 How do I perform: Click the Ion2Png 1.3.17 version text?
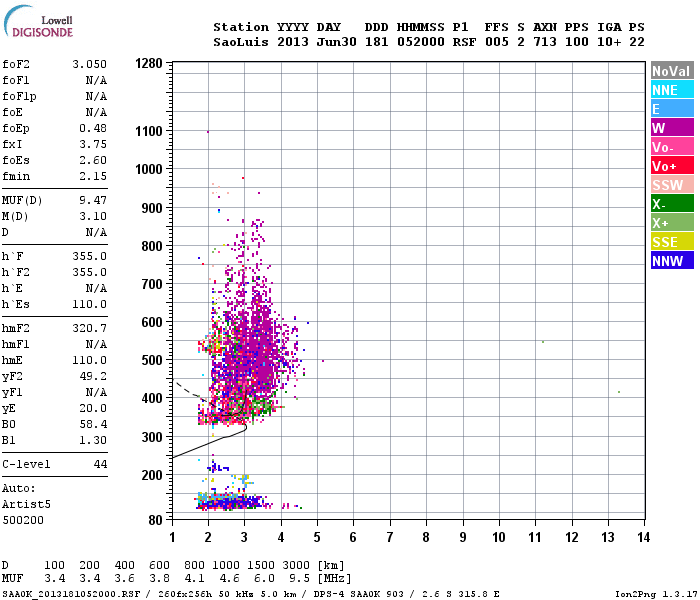click(656, 594)
